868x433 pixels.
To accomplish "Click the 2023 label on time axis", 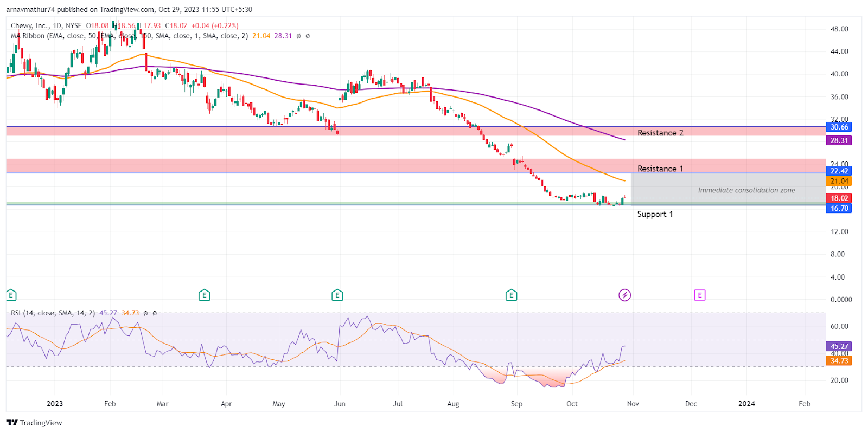I will (55, 404).
